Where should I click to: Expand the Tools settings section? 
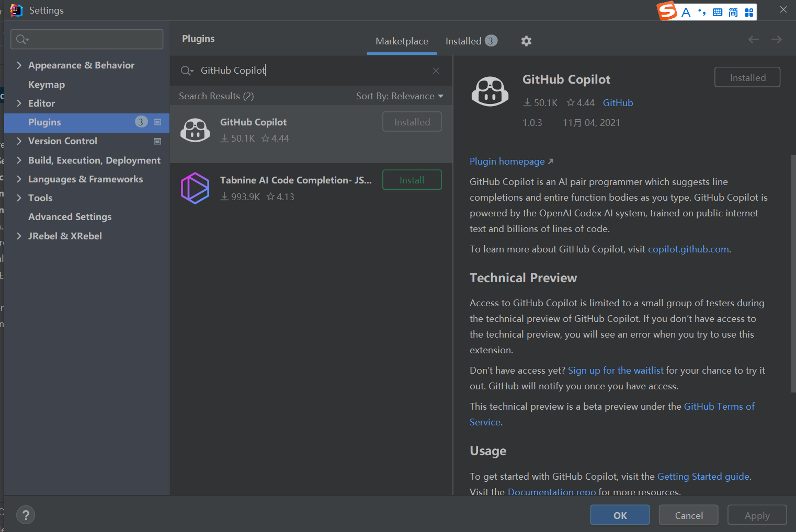click(x=19, y=198)
